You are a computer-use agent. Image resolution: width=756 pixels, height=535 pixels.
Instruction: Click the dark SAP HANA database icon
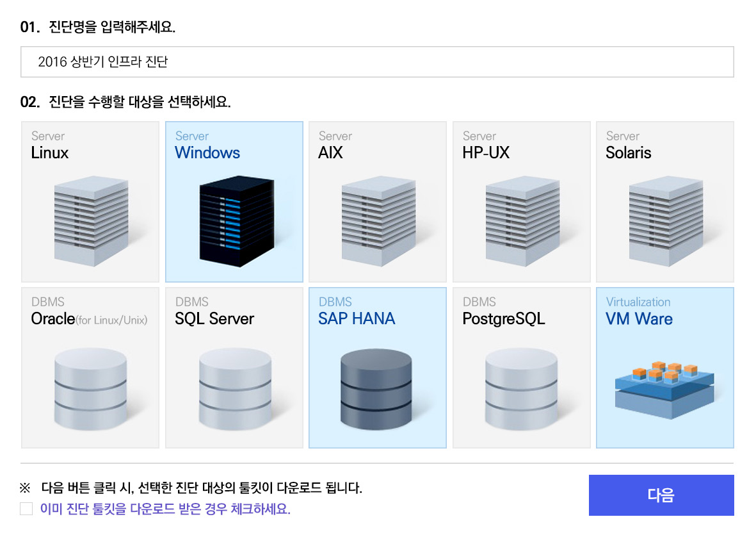[376, 389]
